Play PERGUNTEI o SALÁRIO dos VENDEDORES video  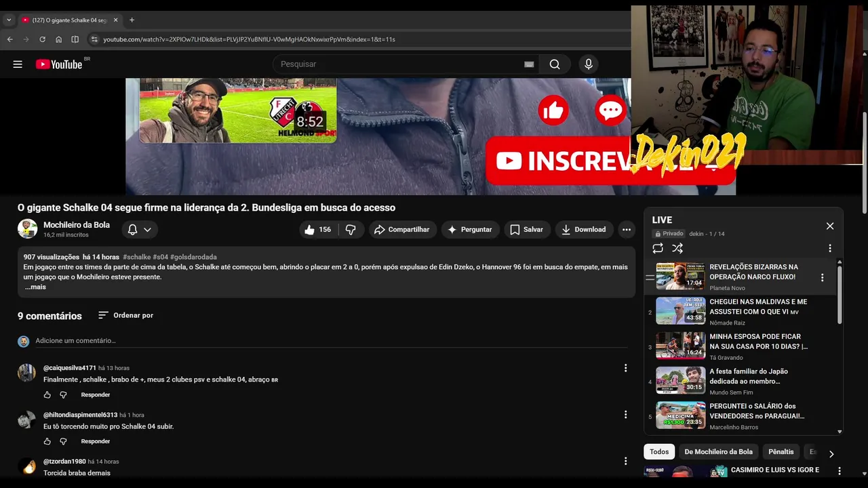pos(741,415)
